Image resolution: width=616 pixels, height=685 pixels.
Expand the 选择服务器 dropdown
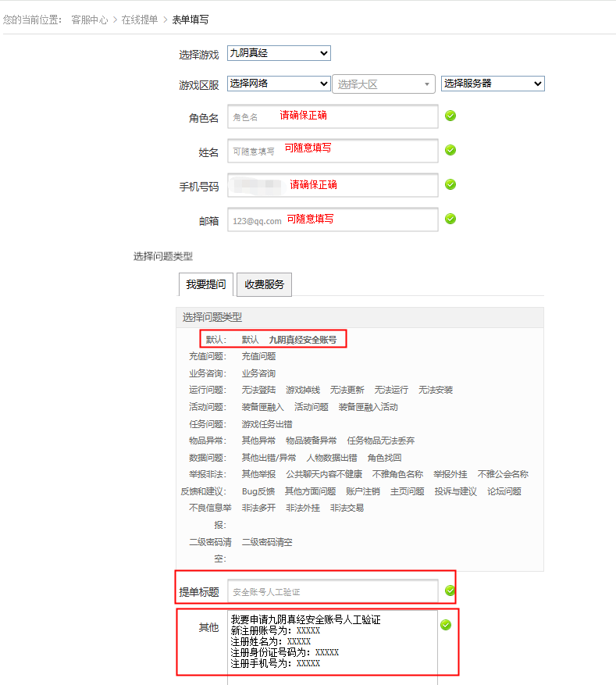[x=493, y=84]
